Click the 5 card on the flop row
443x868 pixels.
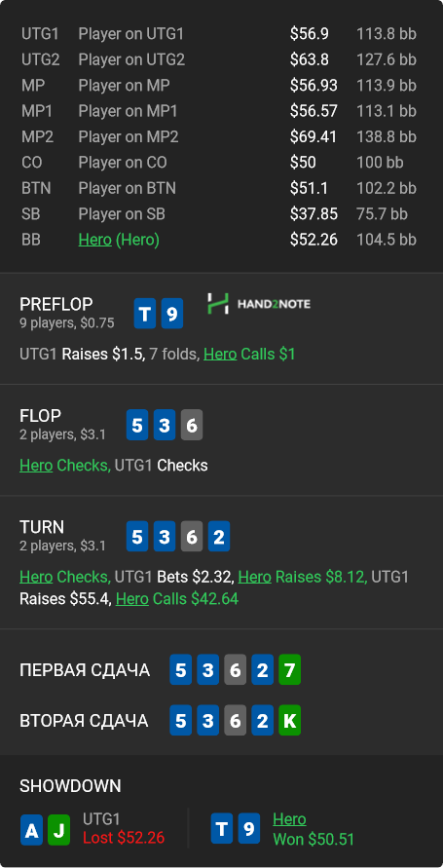point(137,425)
